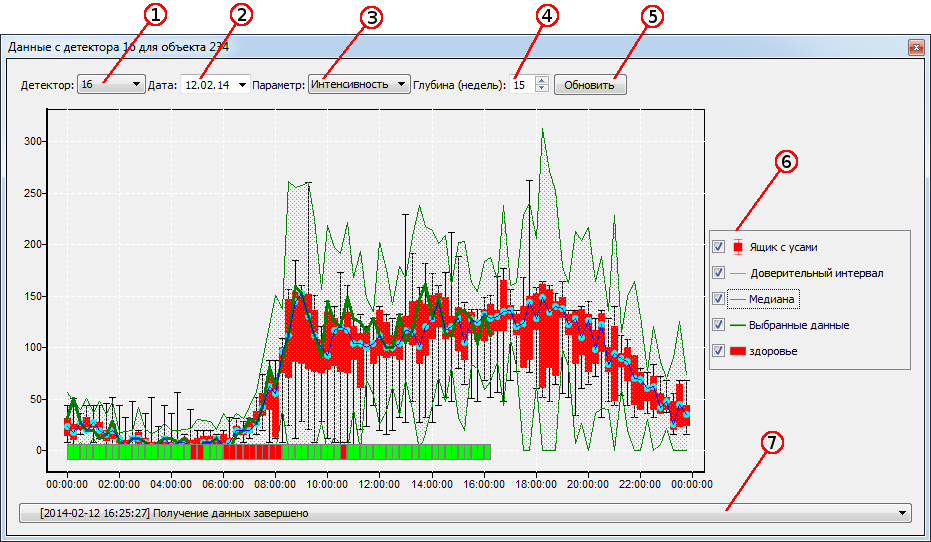
Task: Click the Доверительный интервал legend label
Action: (x=817, y=273)
